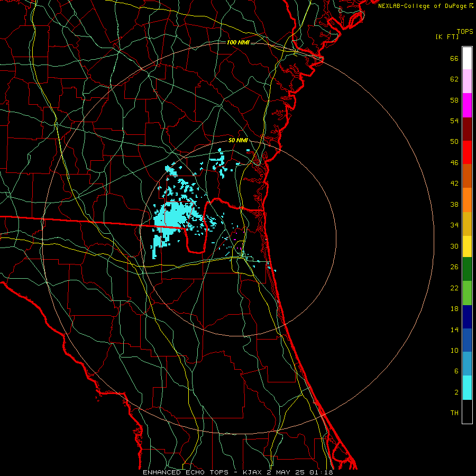Click the legend value 62
Viewport: 476px width, 476px height.
pos(454,79)
